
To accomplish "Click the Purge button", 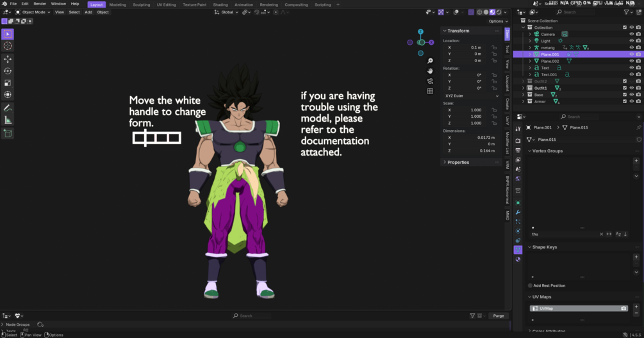I will 499,316.
